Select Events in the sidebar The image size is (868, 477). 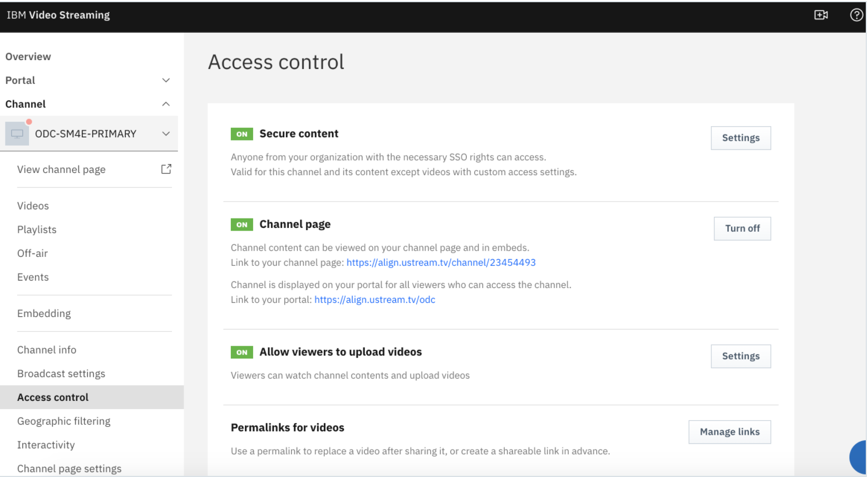pos(33,277)
